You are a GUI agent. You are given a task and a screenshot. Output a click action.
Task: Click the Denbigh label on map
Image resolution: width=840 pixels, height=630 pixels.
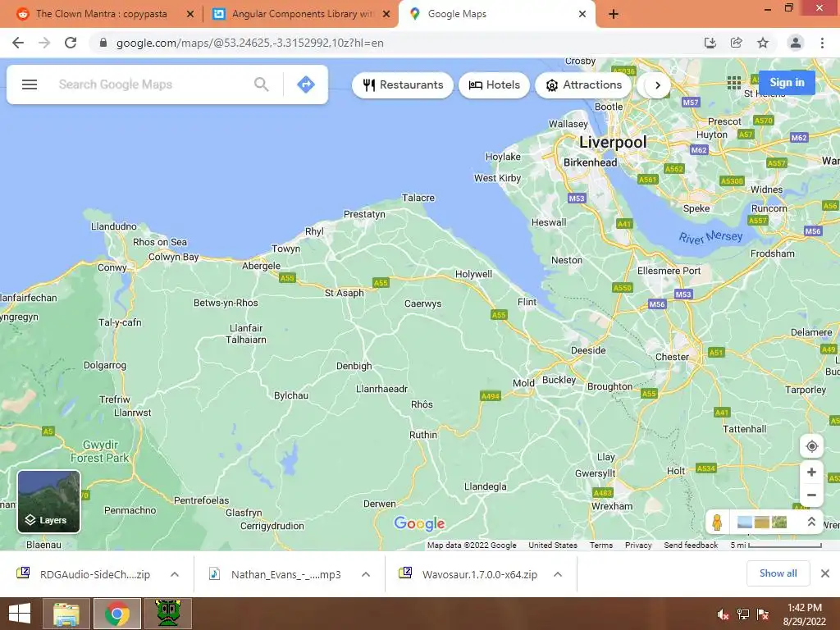354,366
